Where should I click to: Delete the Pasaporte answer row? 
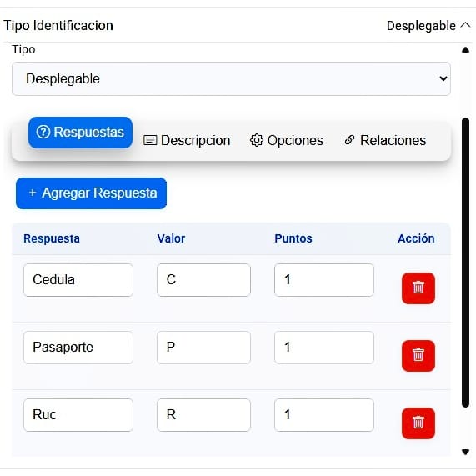tap(418, 355)
